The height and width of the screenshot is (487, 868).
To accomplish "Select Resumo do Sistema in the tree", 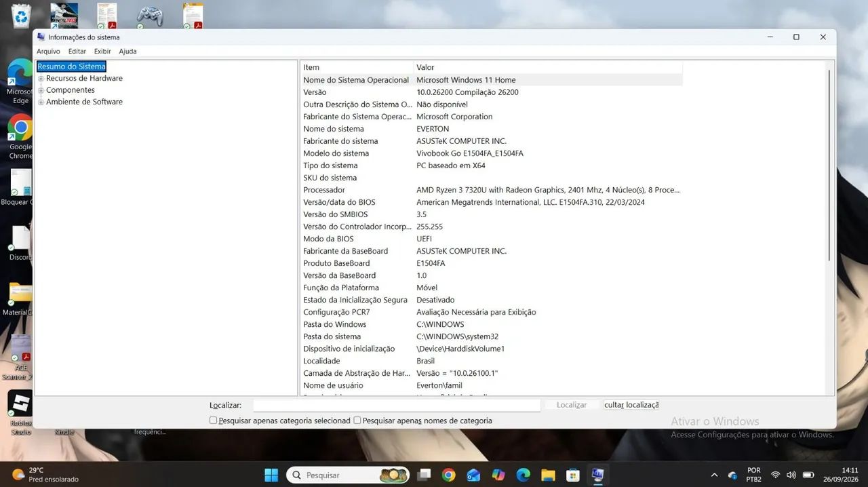I will click(x=71, y=66).
